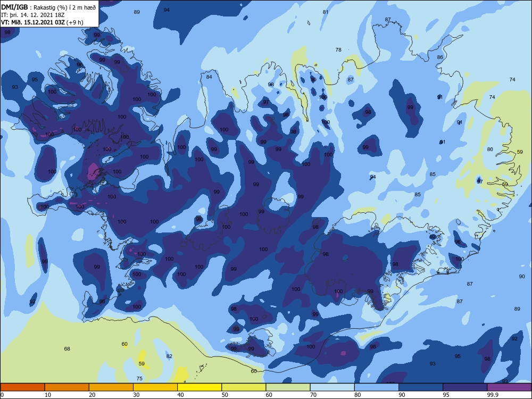Click the '86' humidity value on the map
The width and height of the screenshot is (532, 399).
[440, 57]
